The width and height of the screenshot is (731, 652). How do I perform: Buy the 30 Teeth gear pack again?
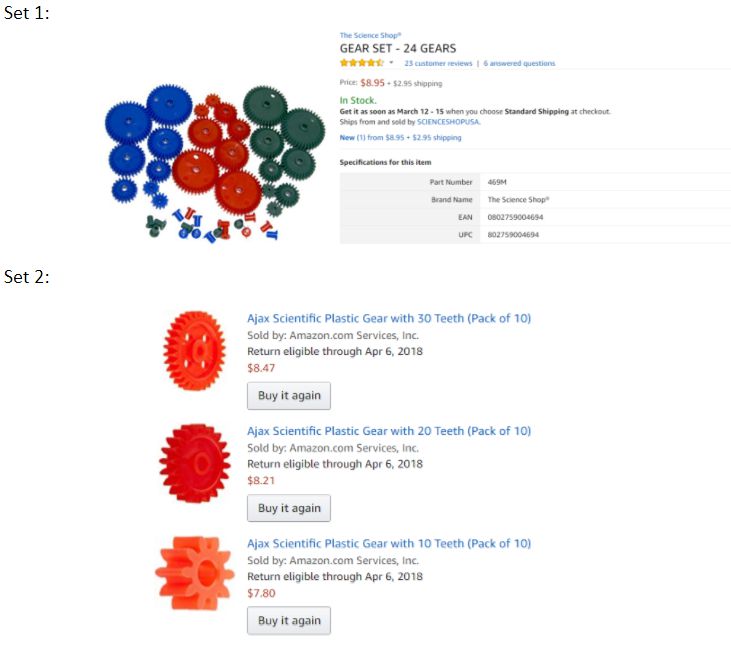(289, 396)
